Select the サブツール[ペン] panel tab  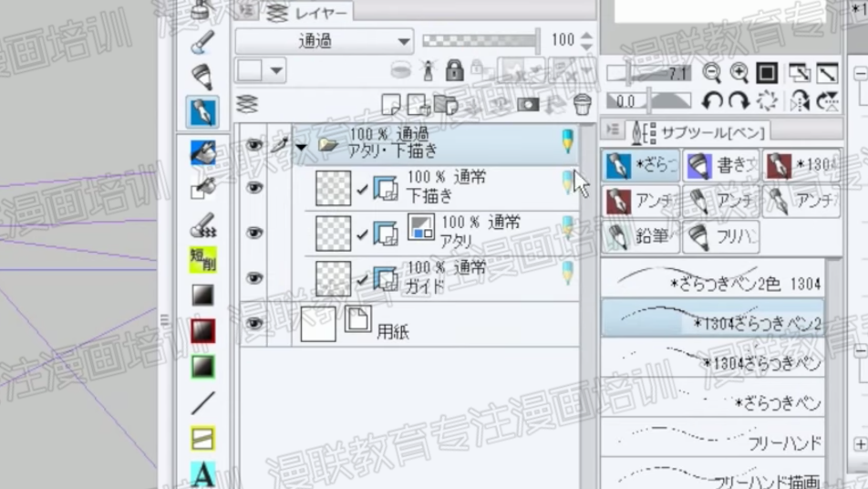pos(699,132)
